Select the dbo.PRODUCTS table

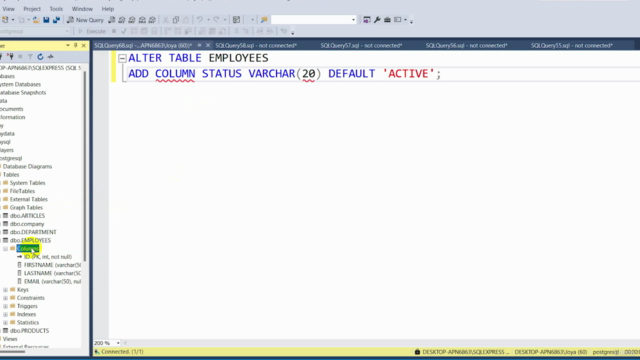pos(29,331)
